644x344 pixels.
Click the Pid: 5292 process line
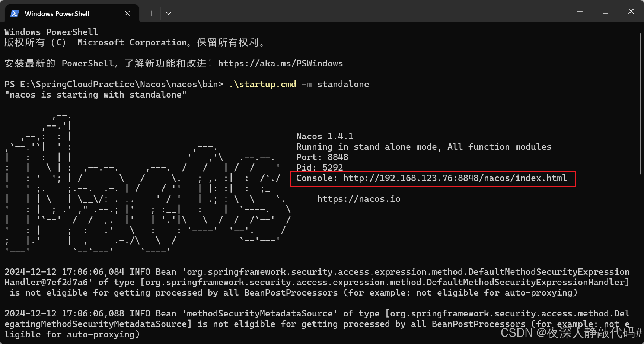(x=319, y=167)
